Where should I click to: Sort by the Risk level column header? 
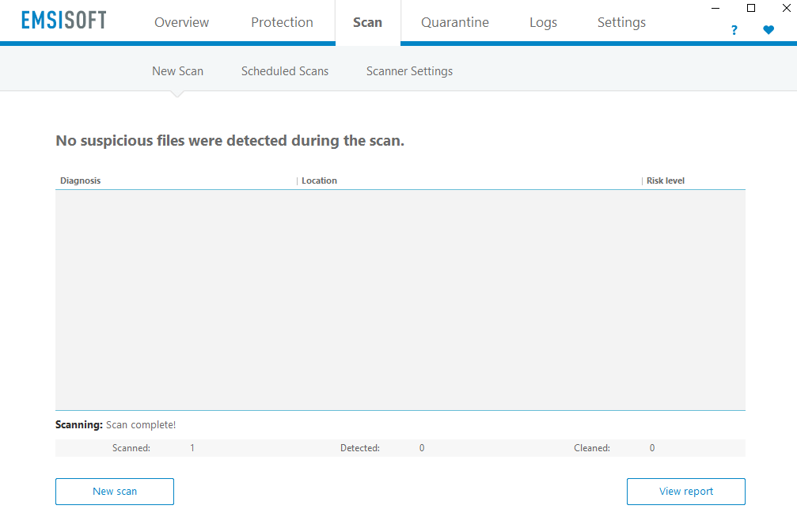[x=666, y=180]
